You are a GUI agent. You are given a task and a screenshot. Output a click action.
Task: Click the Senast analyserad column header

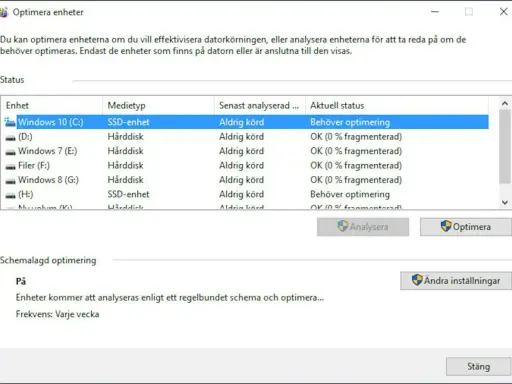pyautogui.click(x=260, y=106)
